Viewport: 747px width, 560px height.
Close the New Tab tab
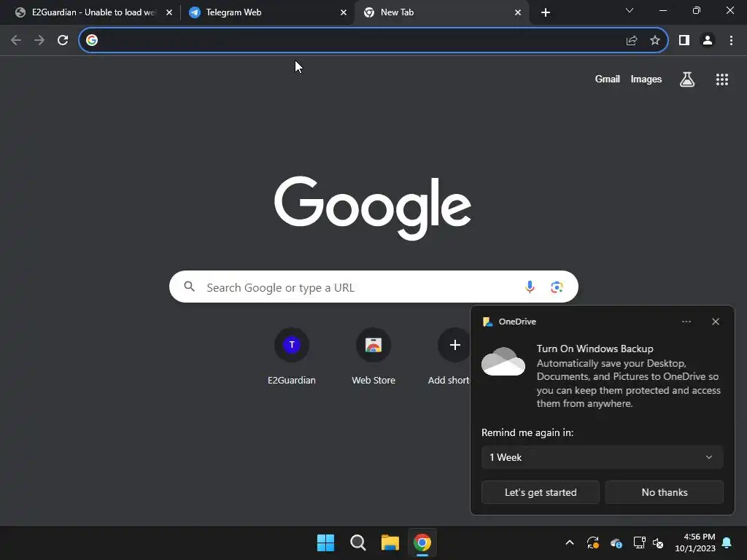click(518, 12)
